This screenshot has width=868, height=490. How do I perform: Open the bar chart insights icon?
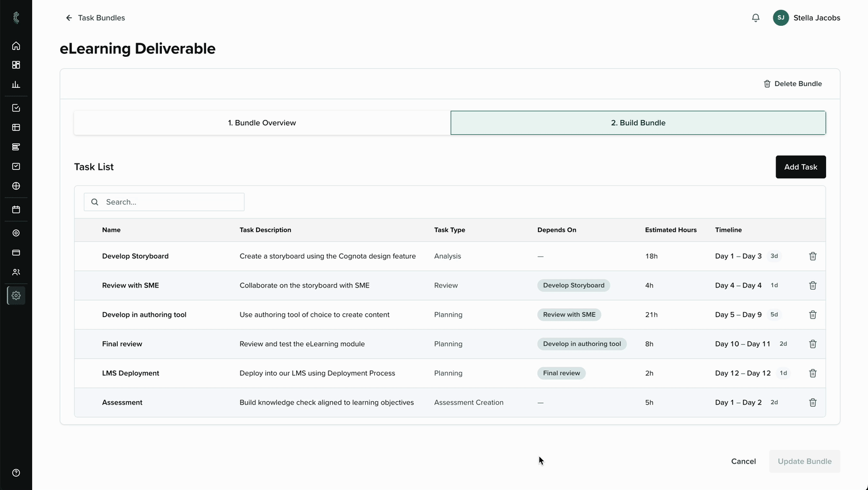tap(16, 84)
